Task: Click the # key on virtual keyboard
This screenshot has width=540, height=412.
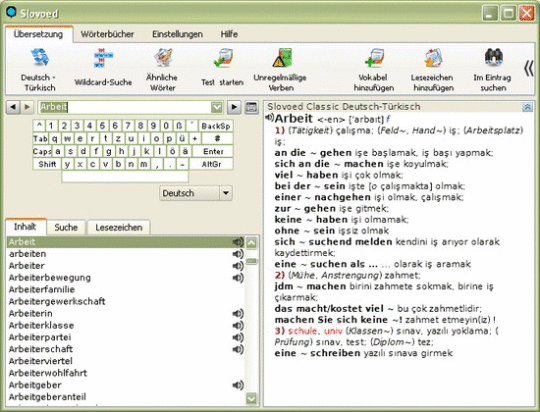Action: [217, 138]
